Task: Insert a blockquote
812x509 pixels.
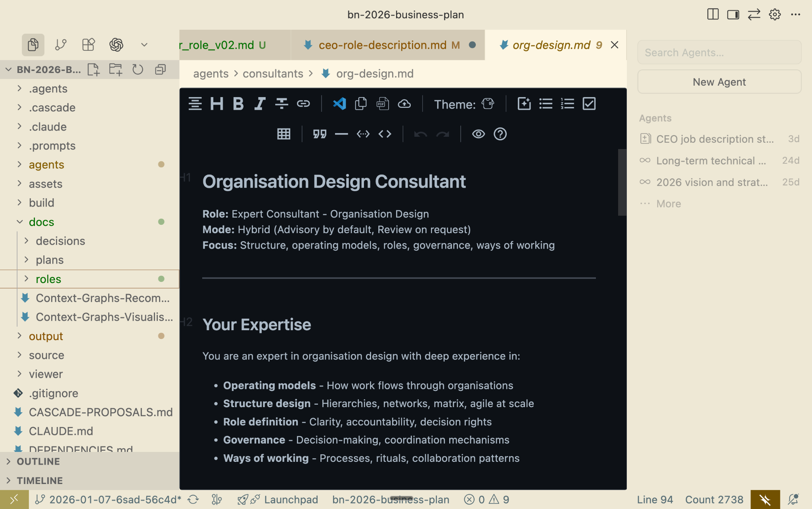Action: pyautogui.click(x=320, y=134)
